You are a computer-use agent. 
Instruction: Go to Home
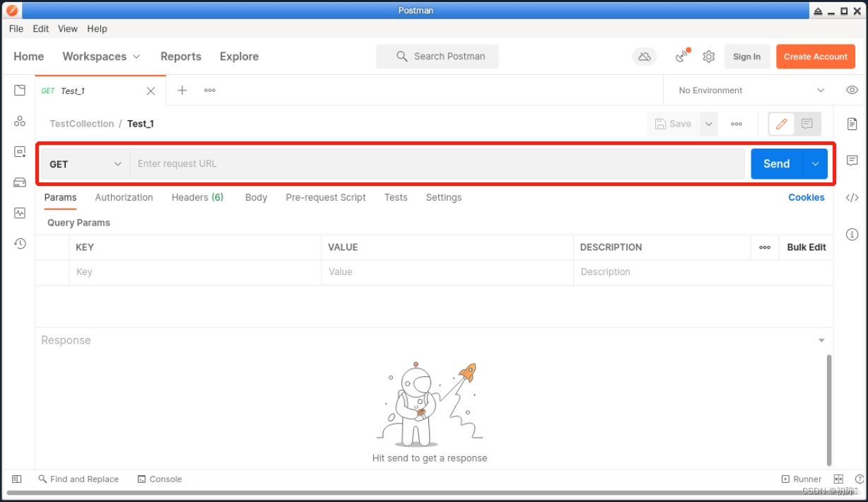pos(29,57)
